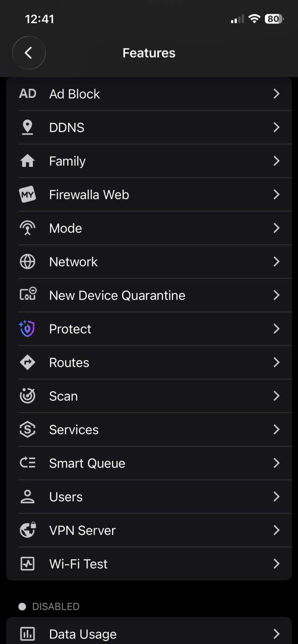The height and width of the screenshot is (644, 298).
Task: Click the Family house icon
Action: click(x=27, y=161)
